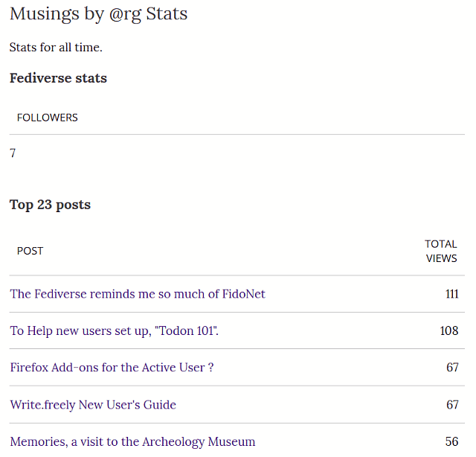Open the 'Write.freely New User's Guide' post
This screenshot has height=457, width=476.
click(93, 405)
